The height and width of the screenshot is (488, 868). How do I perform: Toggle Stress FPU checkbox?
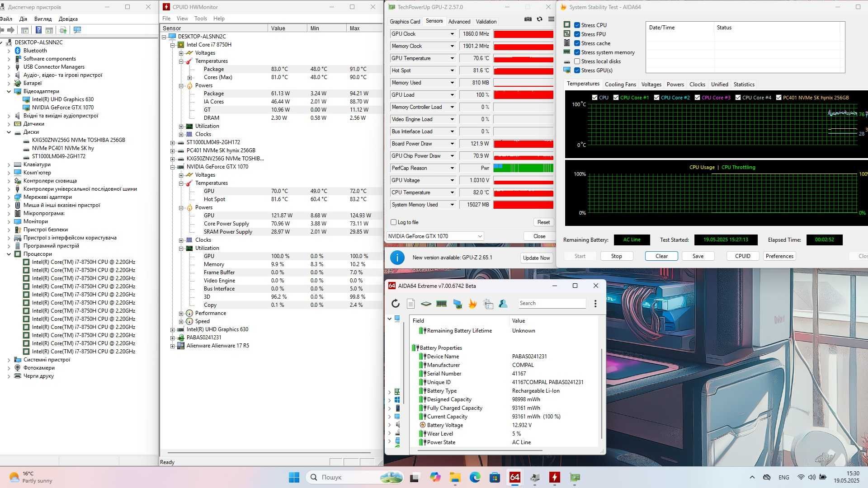(x=577, y=34)
